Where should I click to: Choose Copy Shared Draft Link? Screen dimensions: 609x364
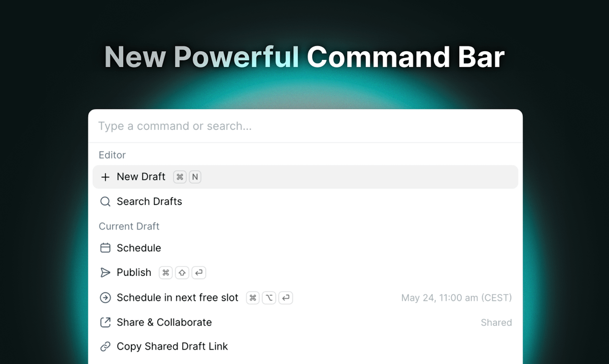tap(173, 347)
